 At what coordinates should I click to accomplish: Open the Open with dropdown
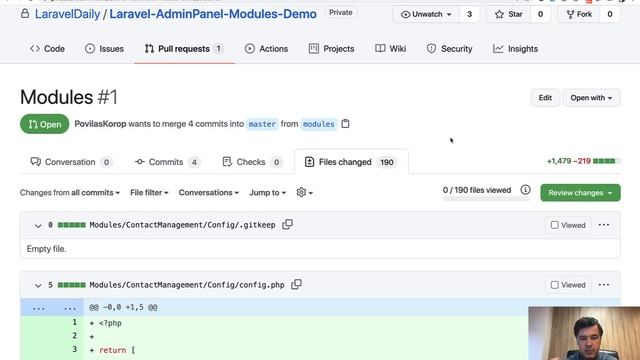tap(591, 98)
